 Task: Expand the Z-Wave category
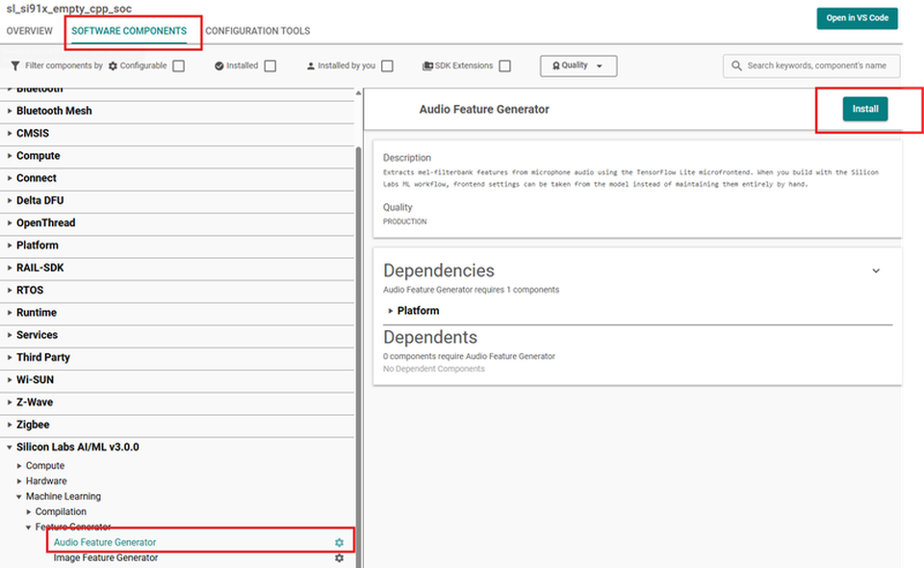pyautogui.click(x=10, y=401)
